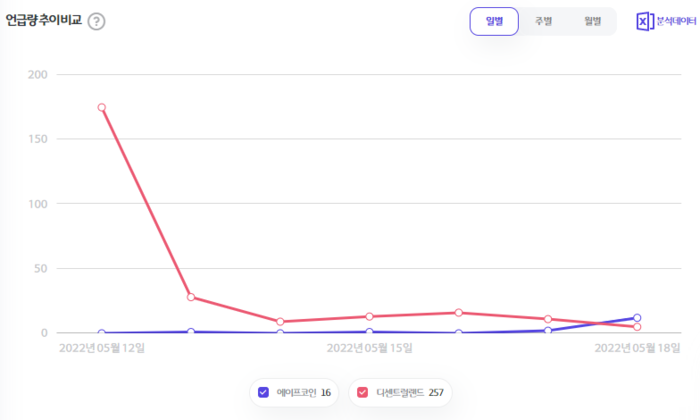700x420 pixels.
Task: Select the 주별 tab
Action: 543,21
